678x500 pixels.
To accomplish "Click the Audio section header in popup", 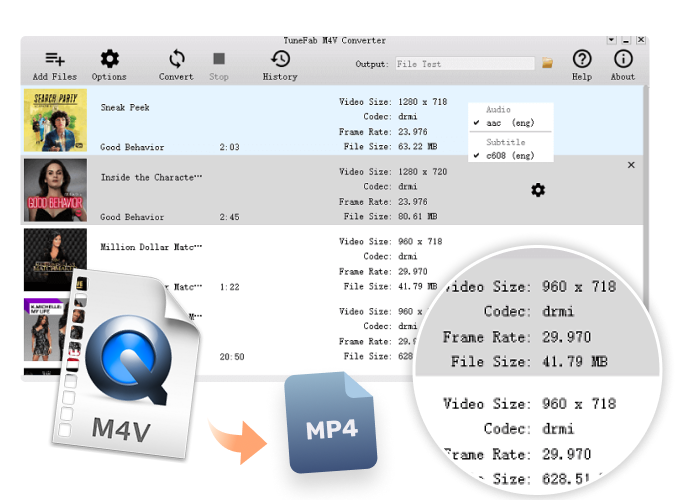I will tap(499, 109).
